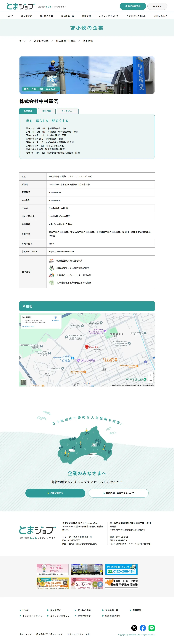The height and width of the screenshot is (644, 174).
Task: Click the 北海道なでしこ応援企業認定制度 logo icon
Action: pyautogui.click(x=51, y=268)
